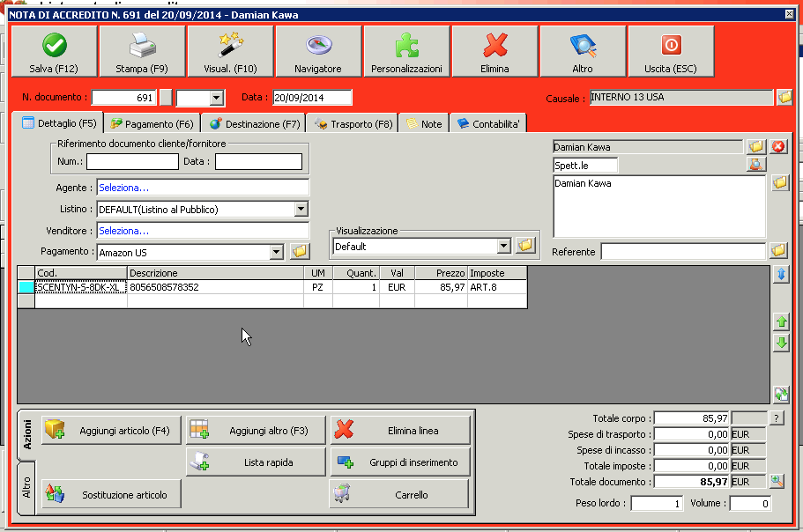Save document with Salva (F12)
The height and width of the screenshot is (532, 803).
[x=55, y=52]
